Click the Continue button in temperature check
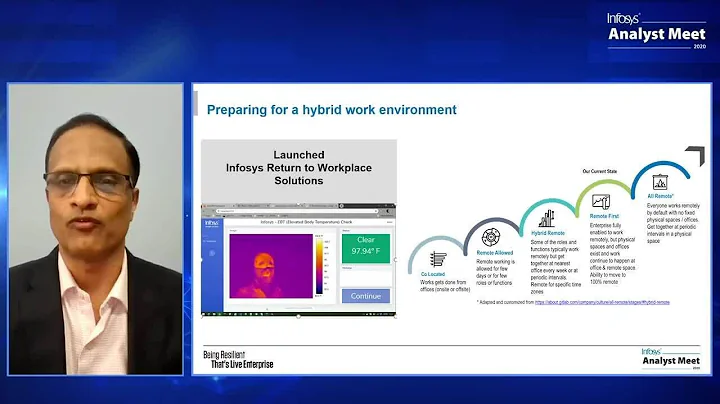 pos(366,296)
